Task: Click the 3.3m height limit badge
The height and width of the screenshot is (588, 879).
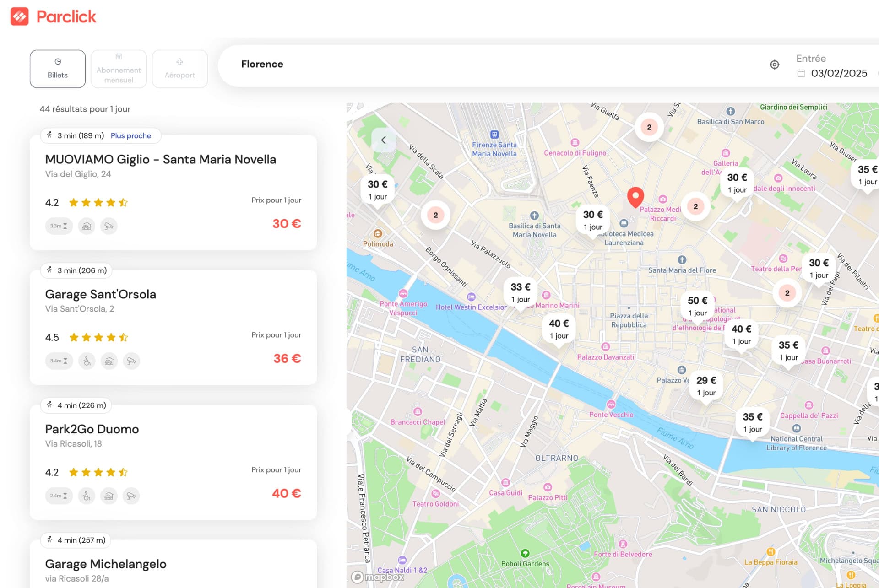Action: point(59,226)
